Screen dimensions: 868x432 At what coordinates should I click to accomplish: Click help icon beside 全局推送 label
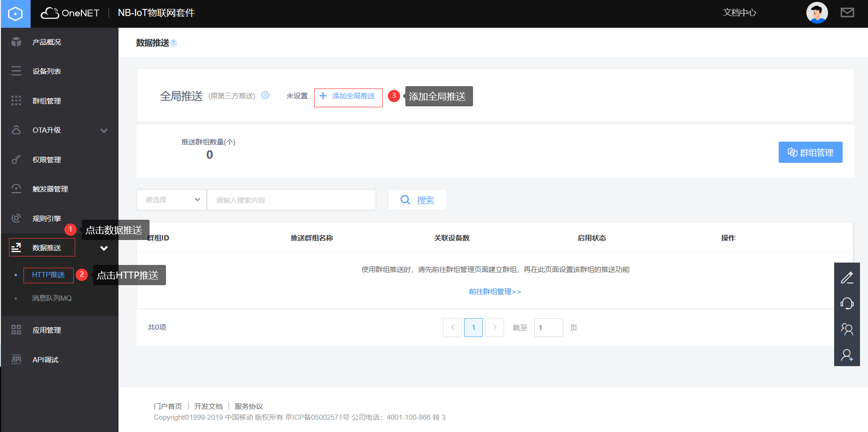265,96
